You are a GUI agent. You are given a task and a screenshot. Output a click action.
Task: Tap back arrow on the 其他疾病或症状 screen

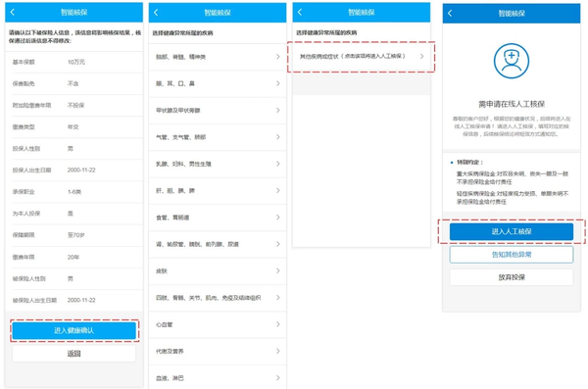[x=300, y=12]
